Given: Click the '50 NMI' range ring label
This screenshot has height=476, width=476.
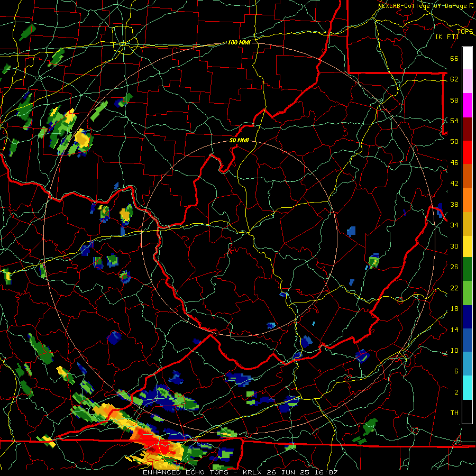Looking at the screenshot, I should point(239,140).
